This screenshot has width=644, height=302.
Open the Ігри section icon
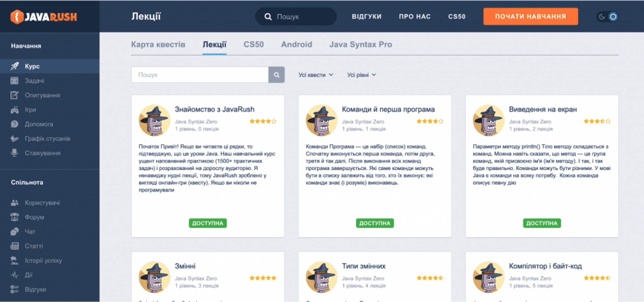[x=14, y=110]
